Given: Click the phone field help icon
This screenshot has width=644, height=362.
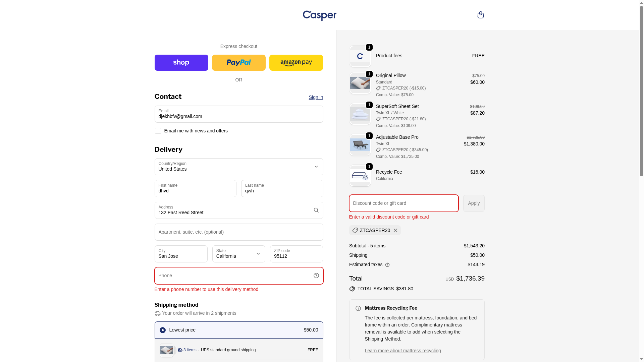Looking at the screenshot, I should (x=316, y=276).
